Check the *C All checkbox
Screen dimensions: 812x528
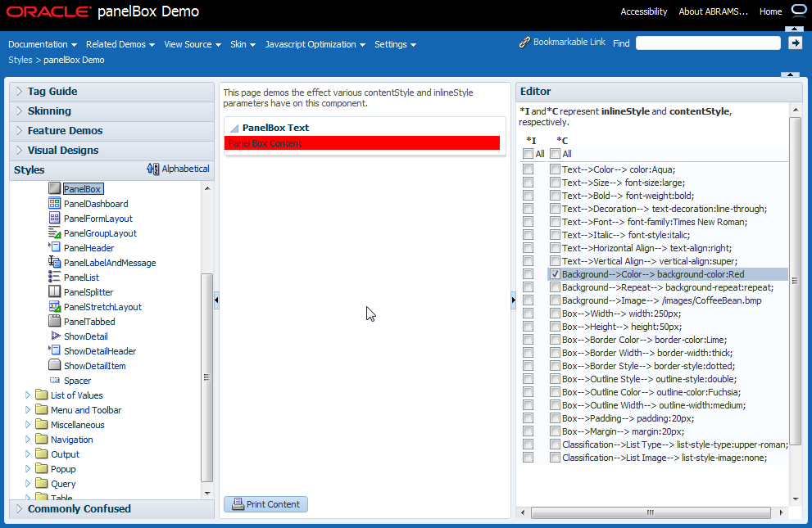point(556,154)
